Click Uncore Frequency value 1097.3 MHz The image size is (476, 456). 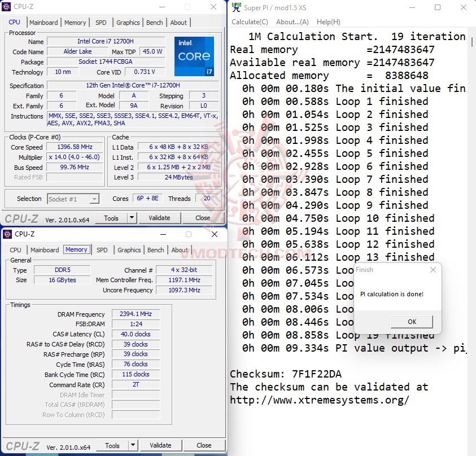[184, 290]
